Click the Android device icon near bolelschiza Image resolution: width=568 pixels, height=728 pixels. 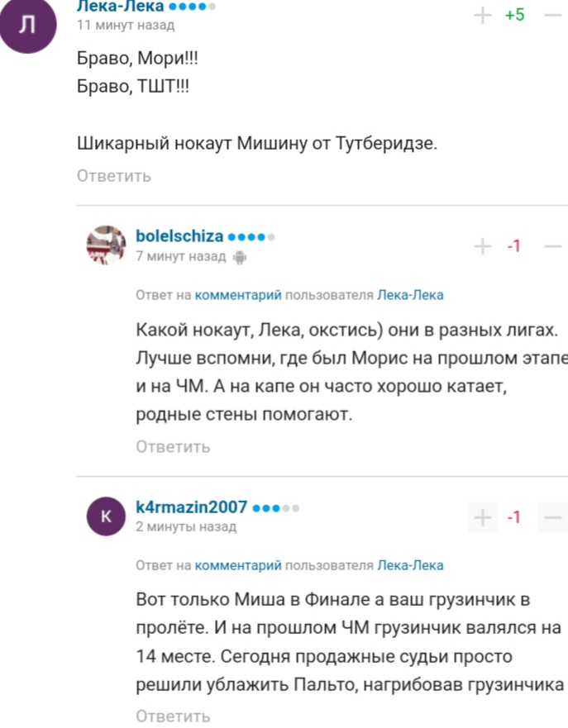tap(240, 257)
